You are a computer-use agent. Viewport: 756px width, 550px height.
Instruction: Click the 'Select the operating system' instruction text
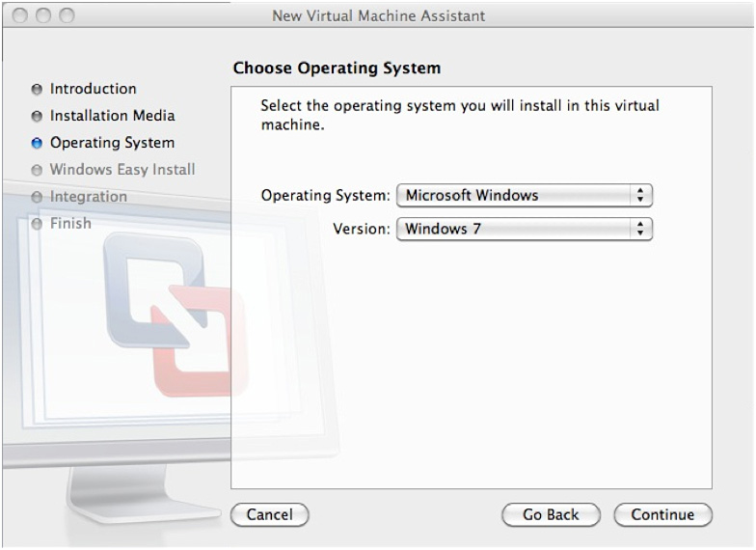coord(460,115)
